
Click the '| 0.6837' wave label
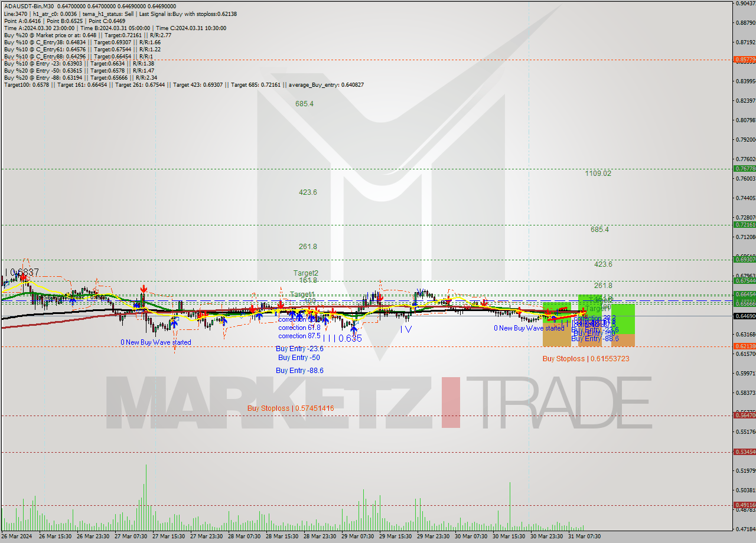point(22,272)
